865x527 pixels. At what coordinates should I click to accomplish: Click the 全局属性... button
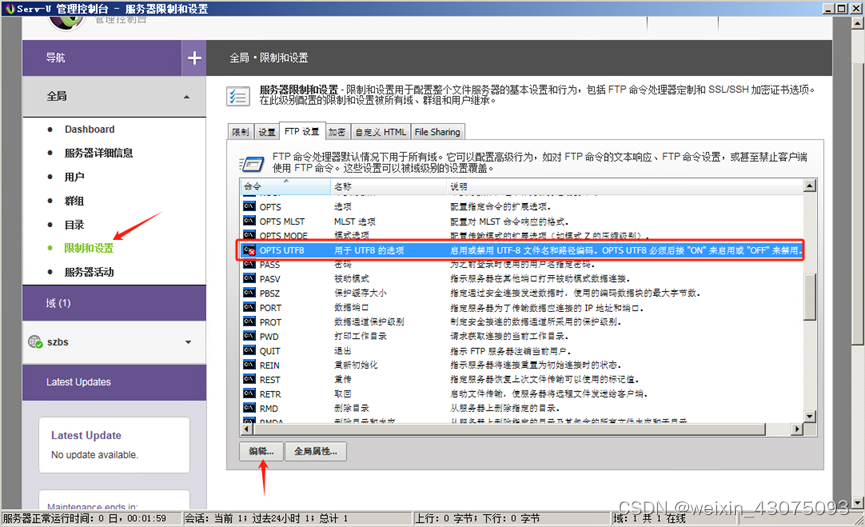(316, 451)
